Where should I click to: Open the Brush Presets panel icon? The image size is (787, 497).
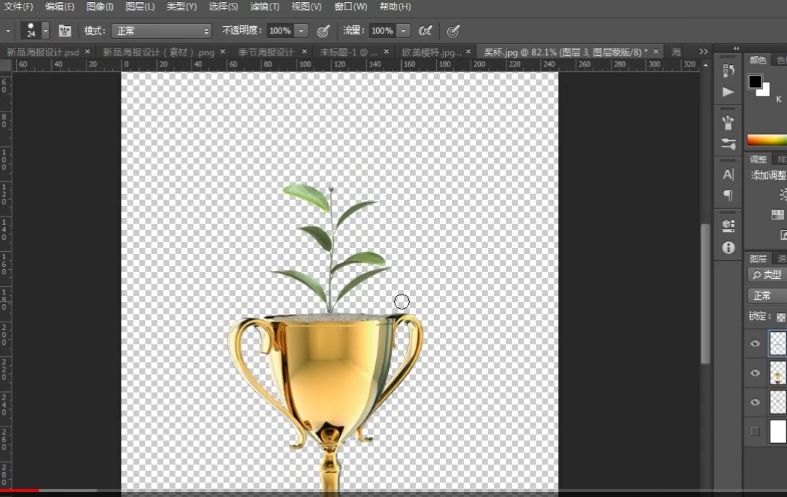pyautogui.click(x=728, y=122)
